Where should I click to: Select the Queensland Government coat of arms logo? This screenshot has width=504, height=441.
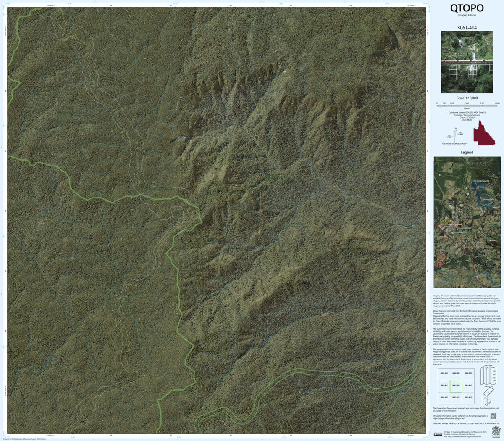click(496, 431)
